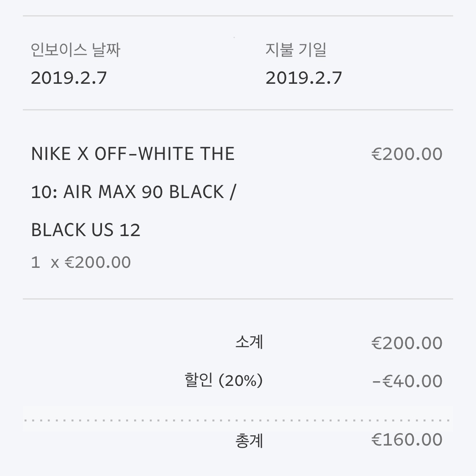Select the €200.00 amount beside 소계
476x476 pixels.
pyautogui.click(x=407, y=343)
